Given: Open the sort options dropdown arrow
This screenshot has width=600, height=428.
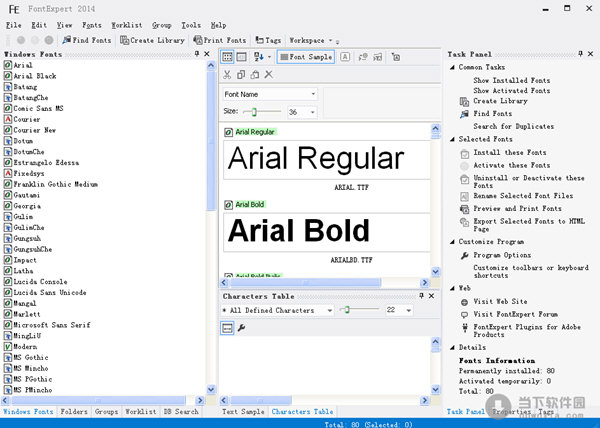Looking at the screenshot, I should coord(269,57).
